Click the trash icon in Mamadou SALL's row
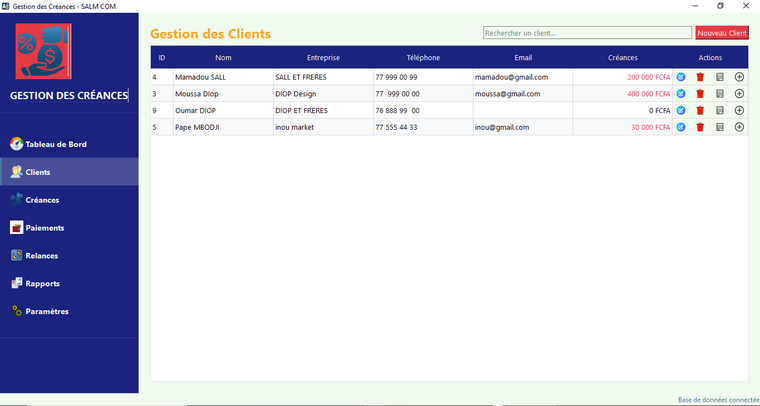 pyautogui.click(x=700, y=77)
